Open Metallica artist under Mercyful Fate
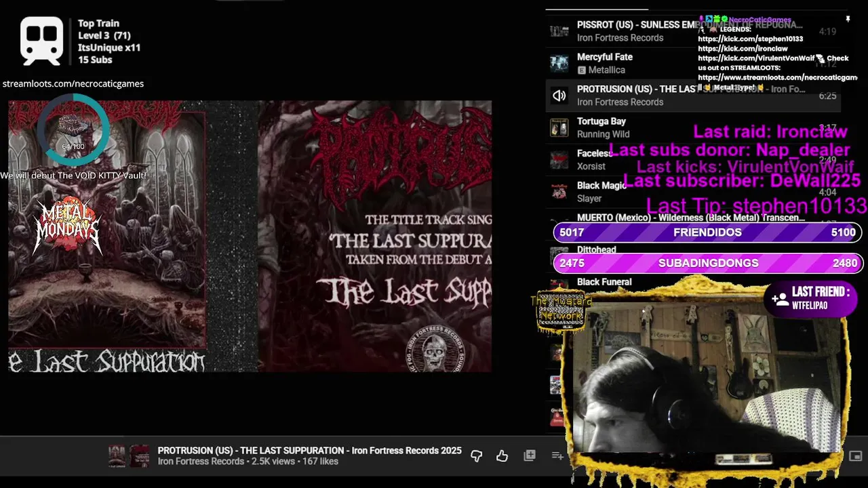The width and height of the screenshot is (868, 488). pyautogui.click(x=606, y=70)
